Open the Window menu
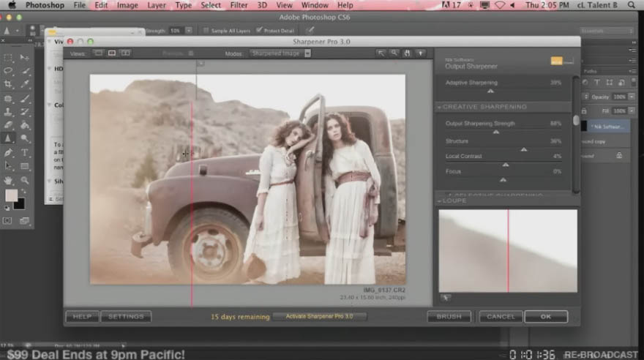This screenshot has height=360, width=644. 315,5
